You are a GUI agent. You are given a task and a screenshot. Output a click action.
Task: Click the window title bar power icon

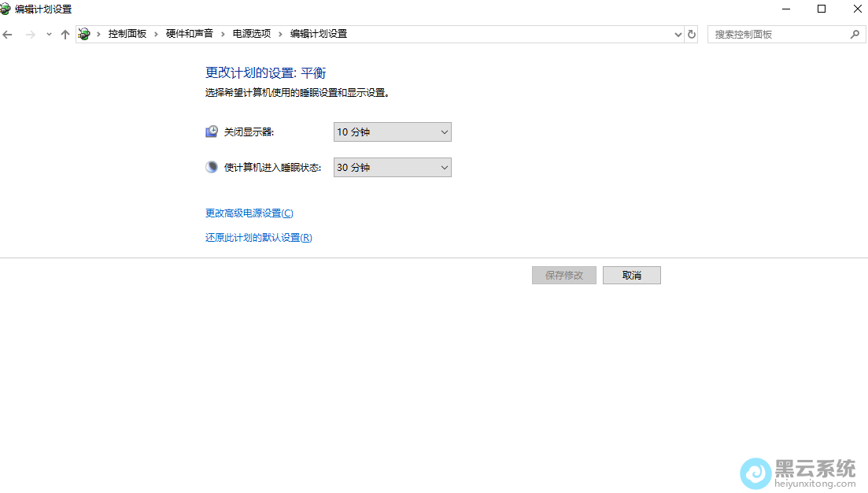[x=8, y=9]
